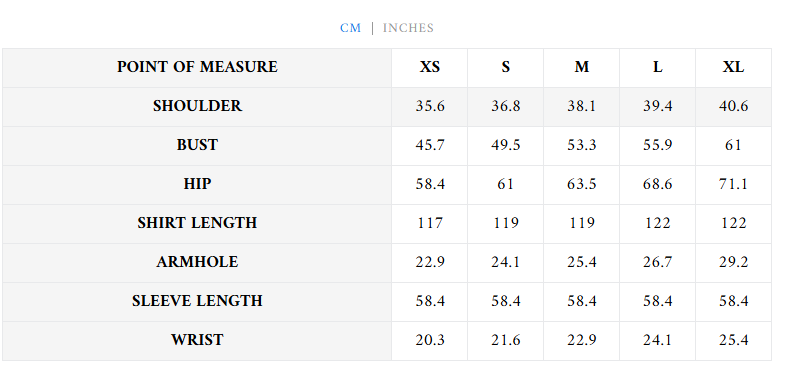Select L armhole value 26.7
This screenshot has width=785, height=381.
657,262
